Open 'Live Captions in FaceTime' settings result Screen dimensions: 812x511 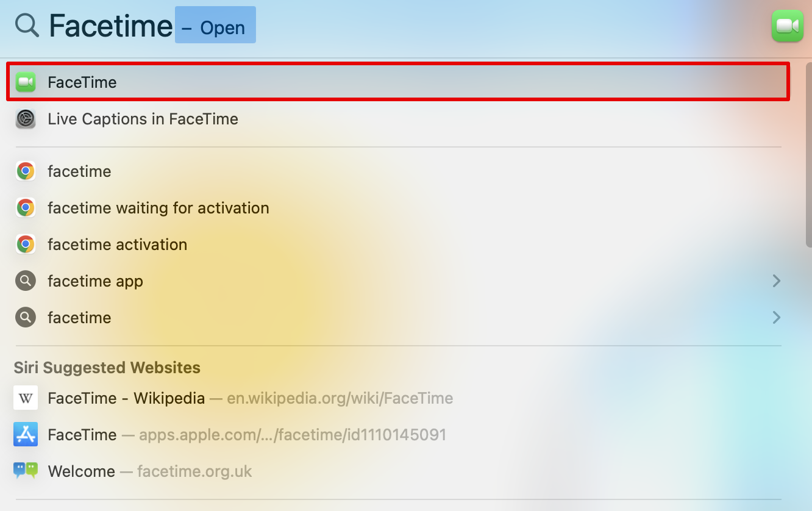[398, 118]
